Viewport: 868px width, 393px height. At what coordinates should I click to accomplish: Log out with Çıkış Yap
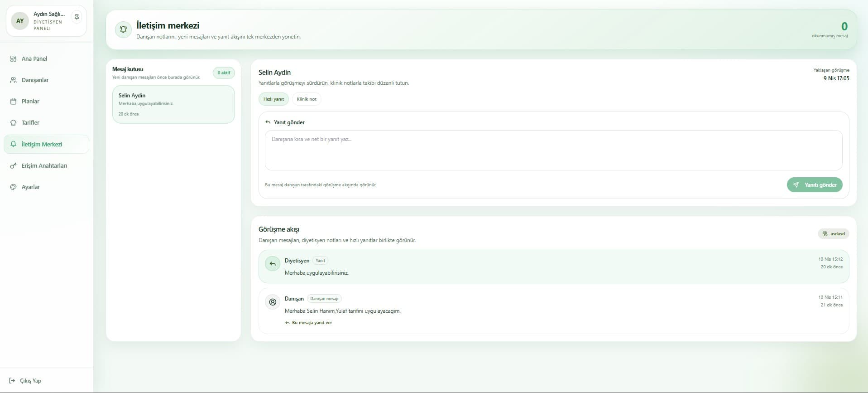click(30, 381)
